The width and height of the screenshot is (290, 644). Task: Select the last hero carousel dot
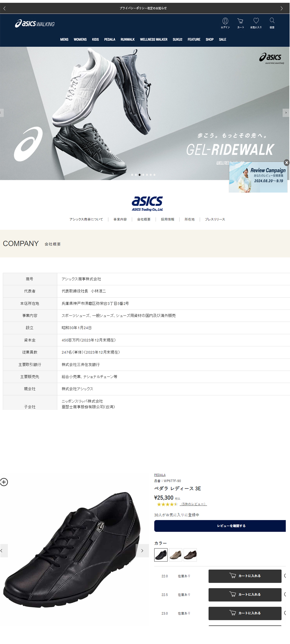coord(154,175)
